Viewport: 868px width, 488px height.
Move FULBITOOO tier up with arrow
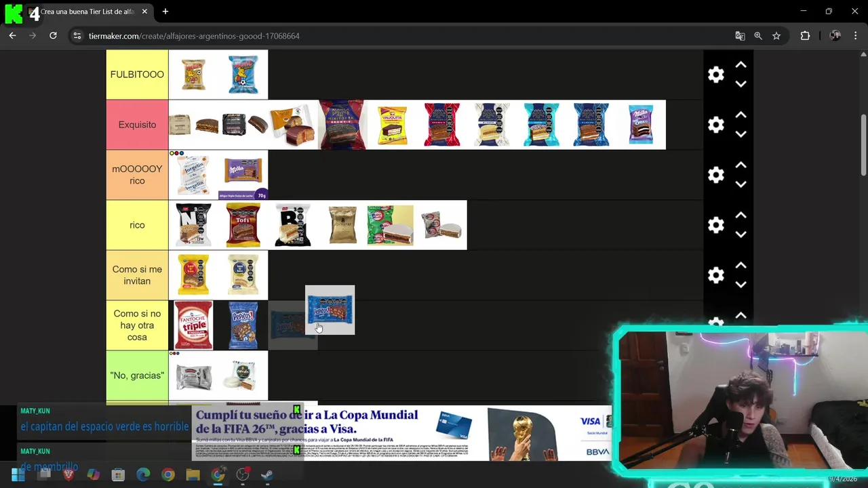pyautogui.click(x=741, y=65)
